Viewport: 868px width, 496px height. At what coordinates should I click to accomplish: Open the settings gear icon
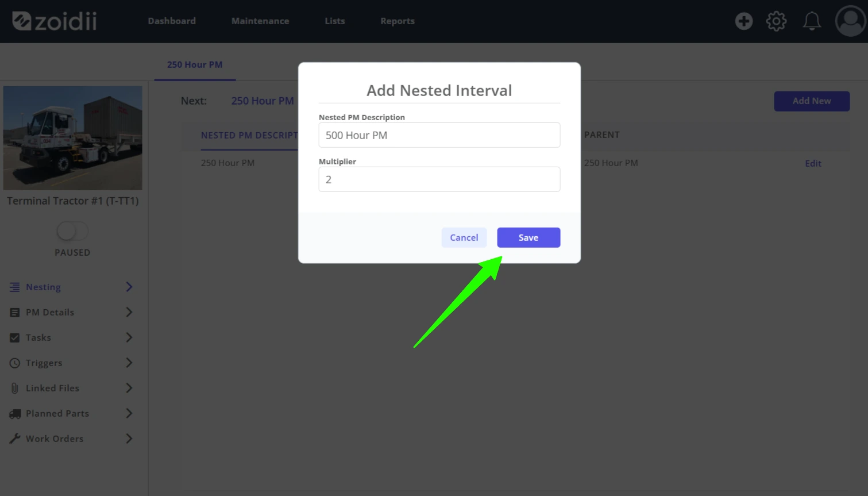pyautogui.click(x=776, y=21)
